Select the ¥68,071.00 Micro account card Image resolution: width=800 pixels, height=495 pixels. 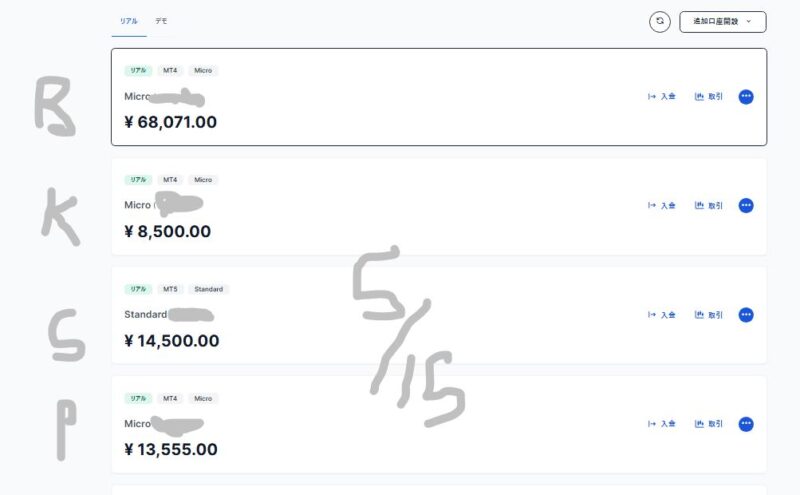[x=439, y=97]
